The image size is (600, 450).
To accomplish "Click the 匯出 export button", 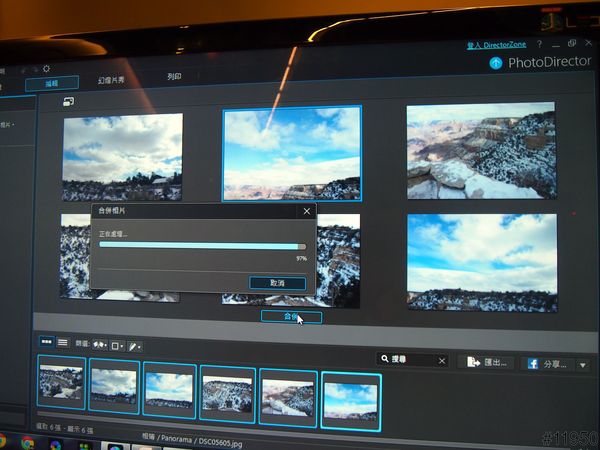I will tap(487, 362).
